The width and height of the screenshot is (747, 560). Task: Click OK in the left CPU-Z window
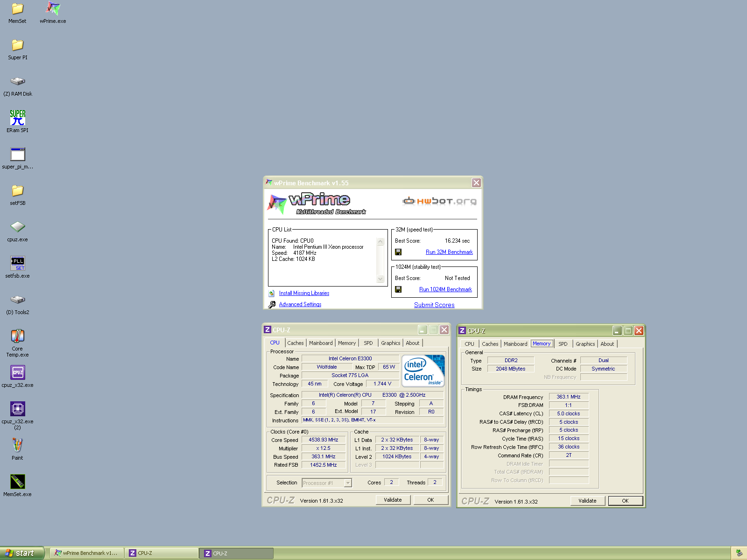coord(430,500)
